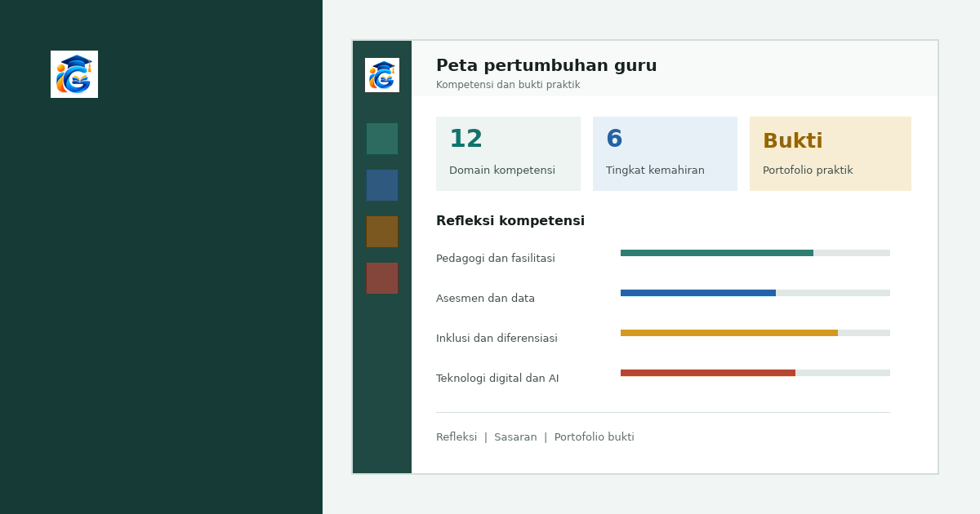Click the large graduation-cap logo in the dark left panel

coord(74,74)
